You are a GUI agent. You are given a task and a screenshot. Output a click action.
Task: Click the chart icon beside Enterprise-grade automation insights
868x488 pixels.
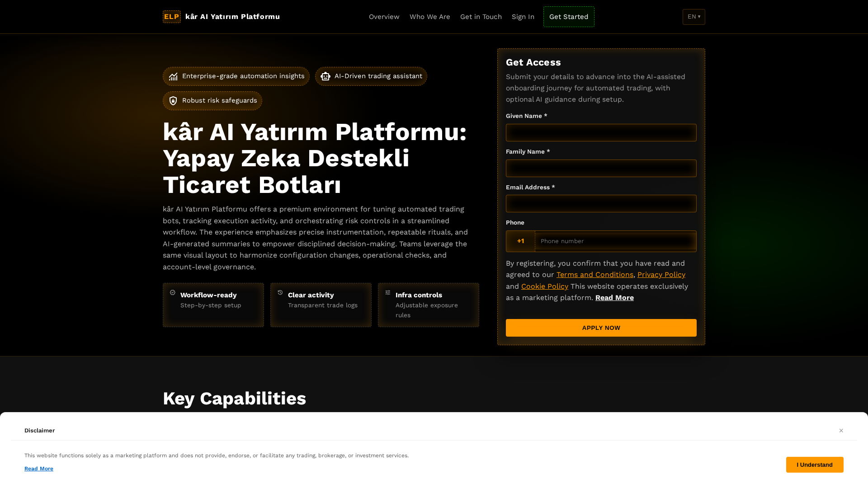pyautogui.click(x=173, y=76)
